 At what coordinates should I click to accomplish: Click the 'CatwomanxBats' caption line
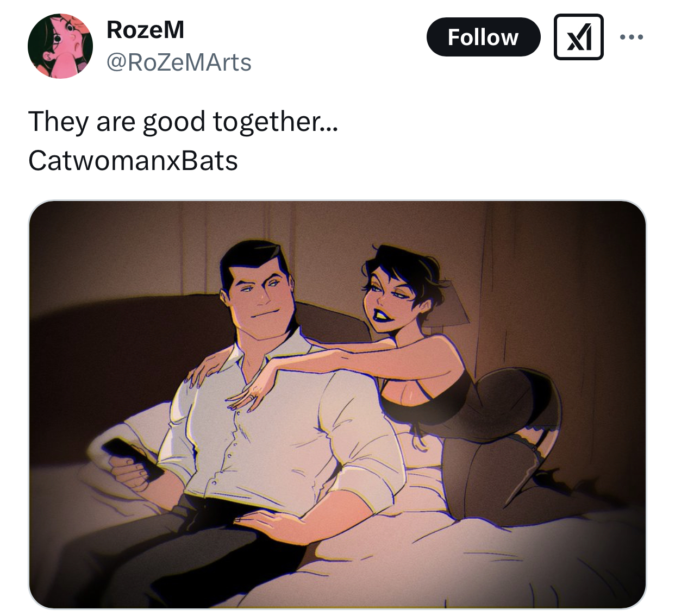[133, 161]
